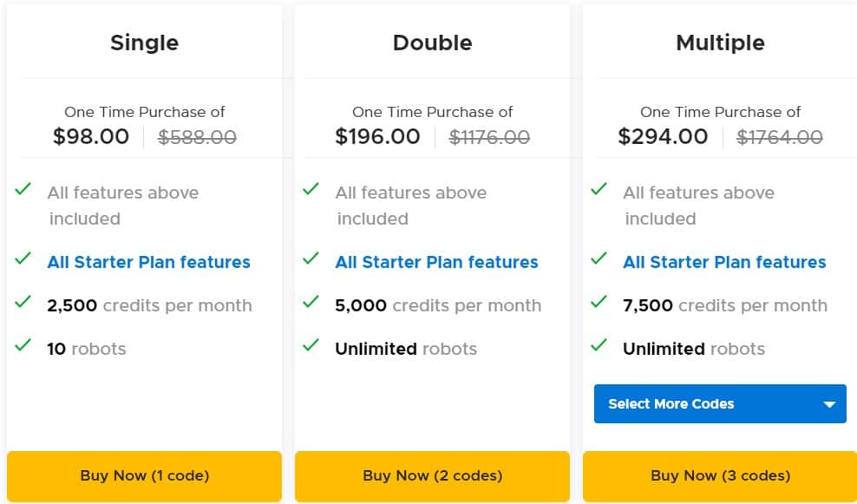Click the checkmark beside Multiple plan's 7,500 credits
The image size is (857, 504).
pyautogui.click(x=599, y=304)
